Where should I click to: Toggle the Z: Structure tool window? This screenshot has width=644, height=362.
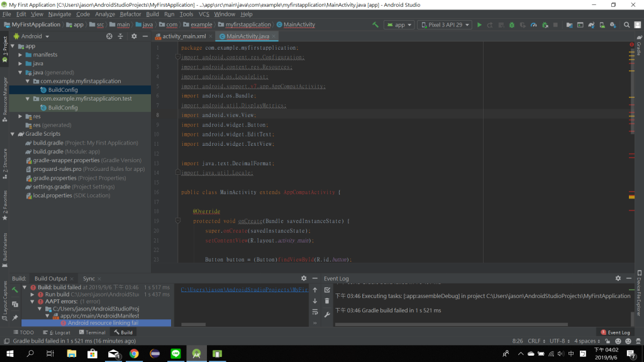5,163
